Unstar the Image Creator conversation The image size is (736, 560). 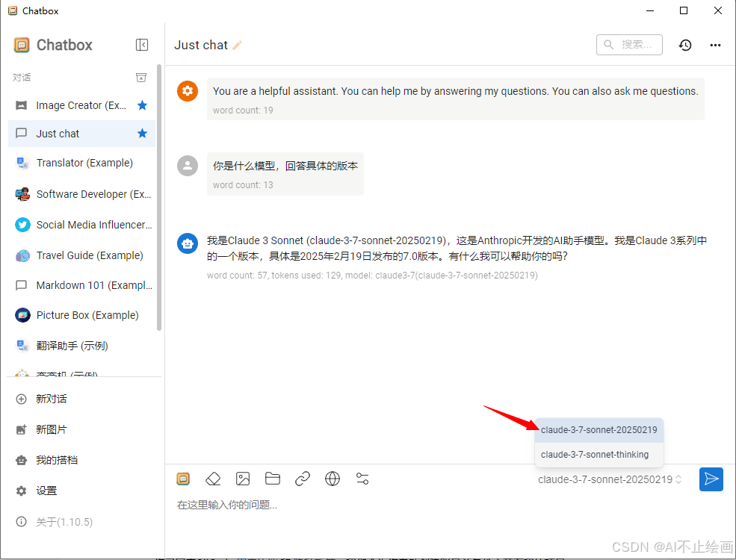pos(142,105)
